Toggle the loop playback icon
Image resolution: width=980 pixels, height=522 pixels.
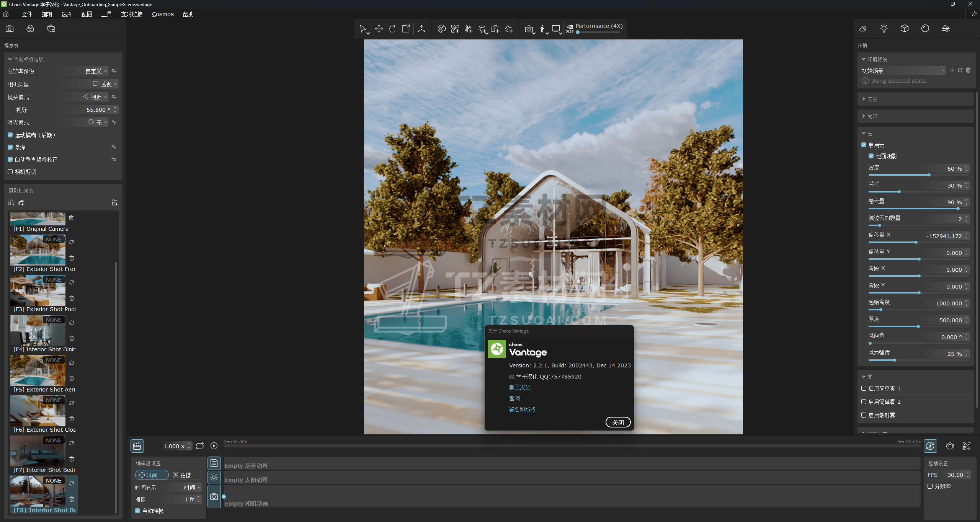tap(200, 446)
